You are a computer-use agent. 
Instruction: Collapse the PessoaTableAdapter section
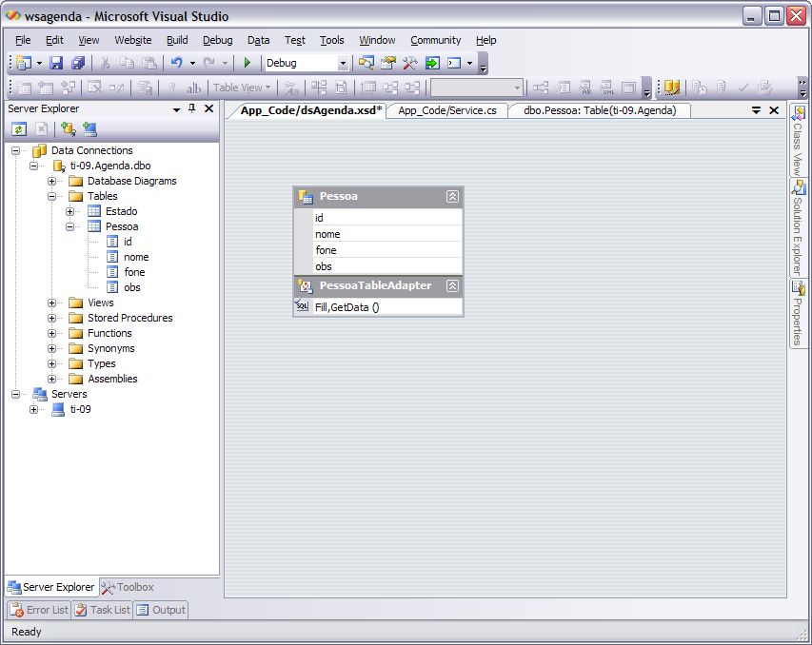pyautogui.click(x=452, y=285)
